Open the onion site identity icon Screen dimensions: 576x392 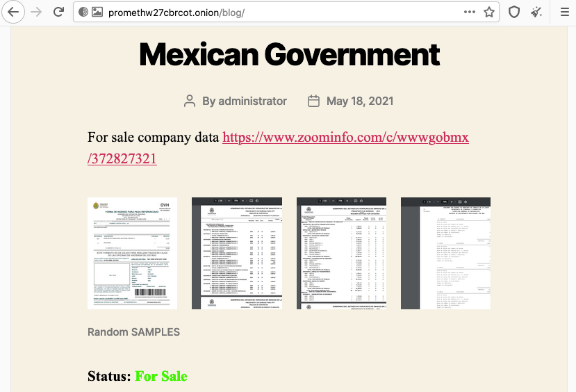coord(83,12)
